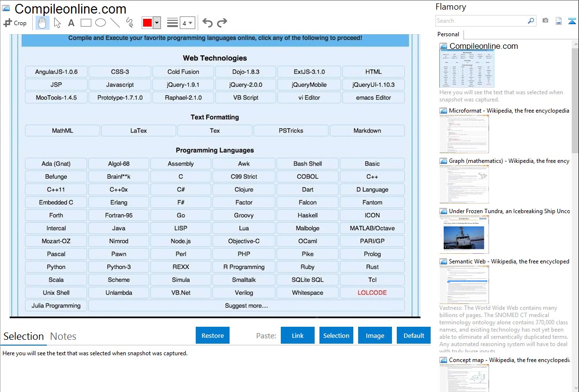Click the COBOL cell
The width and height of the screenshot is (579, 392).
pyautogui.click(x=307, y=176)
